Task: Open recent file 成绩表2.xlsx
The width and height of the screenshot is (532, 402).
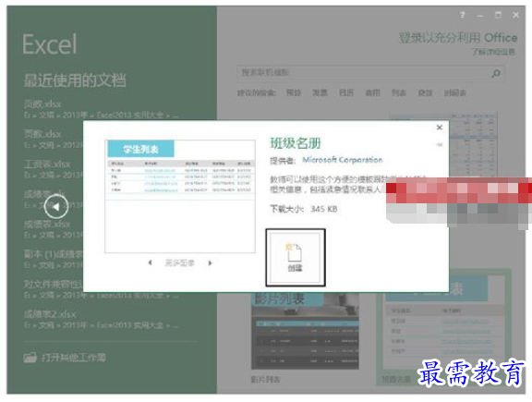Action: pos(102,319)
